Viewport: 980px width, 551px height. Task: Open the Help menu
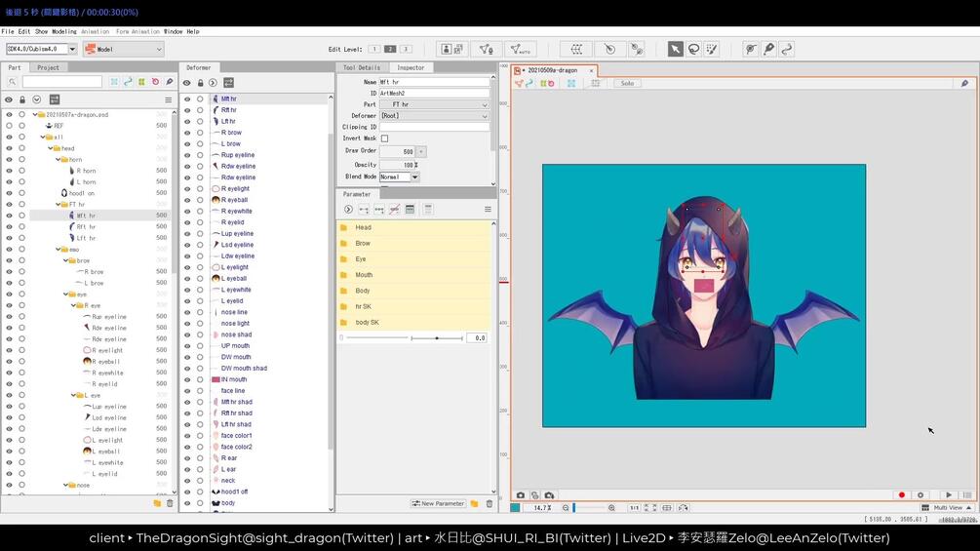pyautogui.click(x=193, y=31)
